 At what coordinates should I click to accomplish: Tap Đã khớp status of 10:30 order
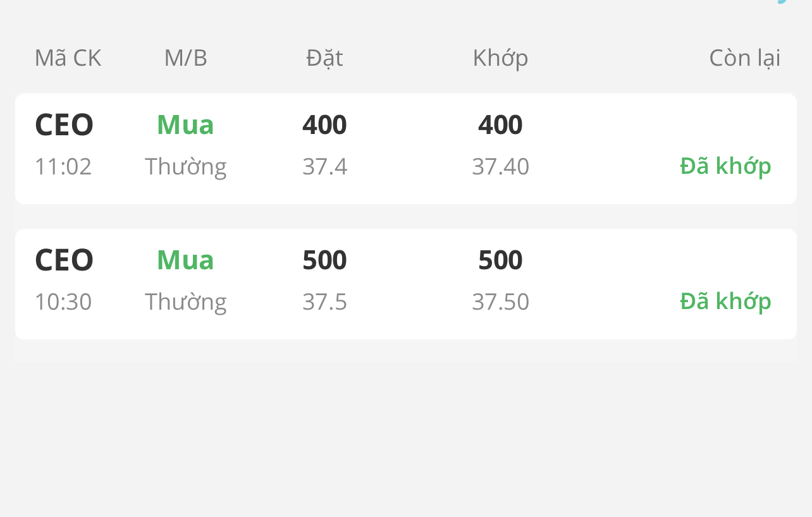pos(725,301)
